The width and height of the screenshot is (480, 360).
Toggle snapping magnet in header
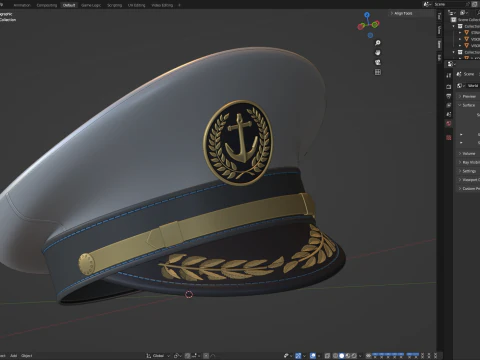(x=187, y=356)
